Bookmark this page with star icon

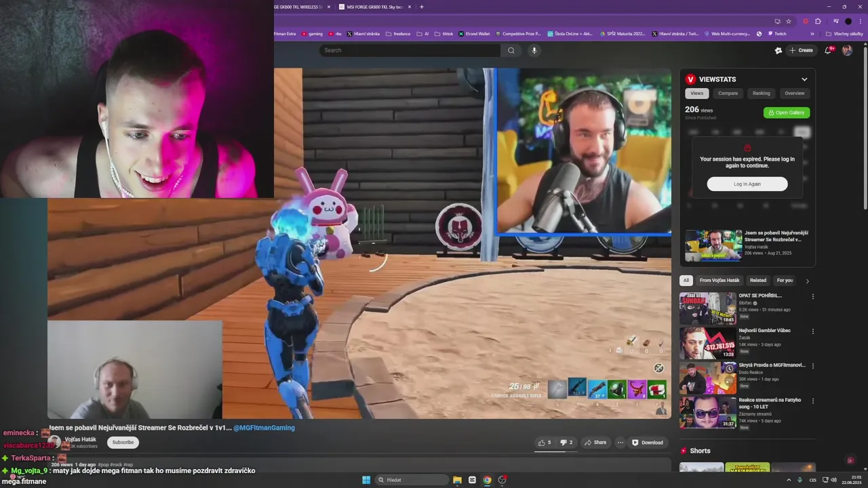click(x=789, y=21)
